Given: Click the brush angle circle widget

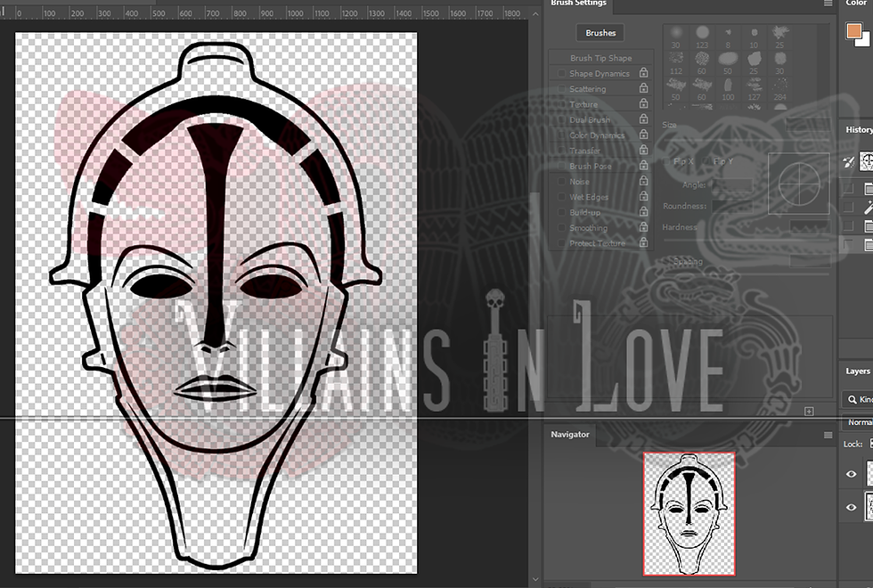Looking at the screenshot, I should 799,184.
